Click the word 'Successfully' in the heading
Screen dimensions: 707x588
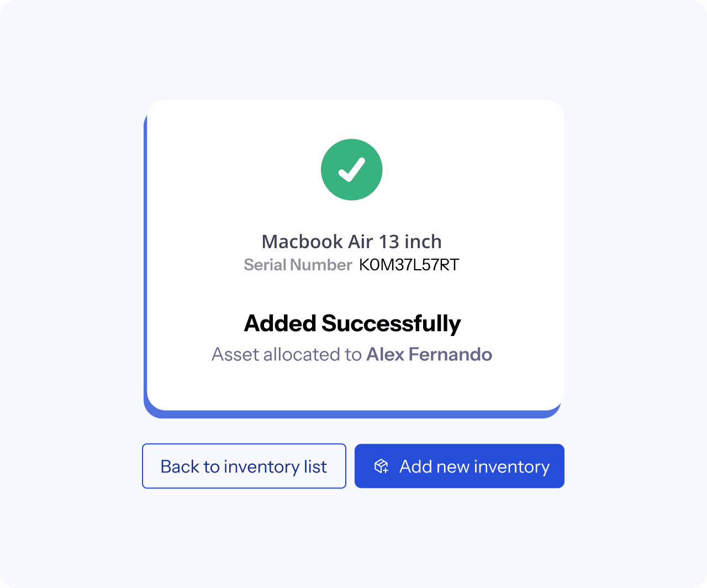click(391, 323)
